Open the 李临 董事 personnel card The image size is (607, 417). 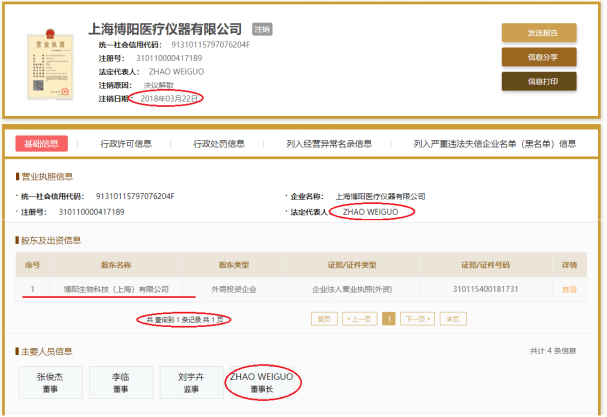tap(121, 383)
